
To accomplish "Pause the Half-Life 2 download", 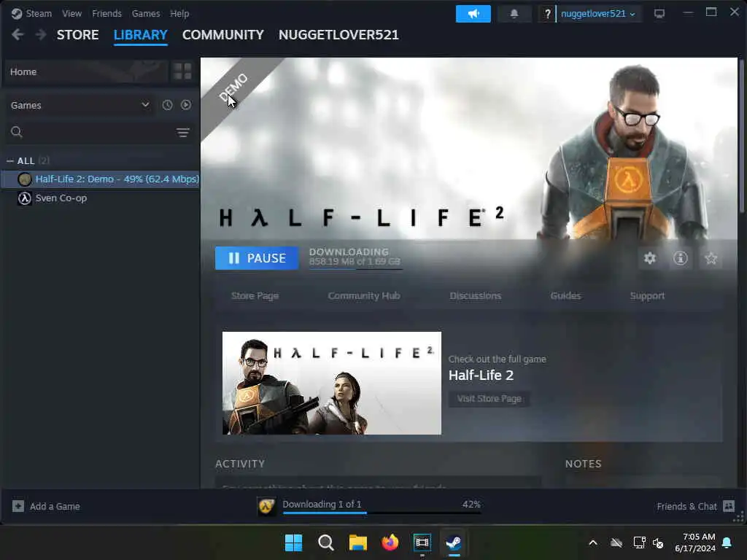I will [x=257, y=258].
